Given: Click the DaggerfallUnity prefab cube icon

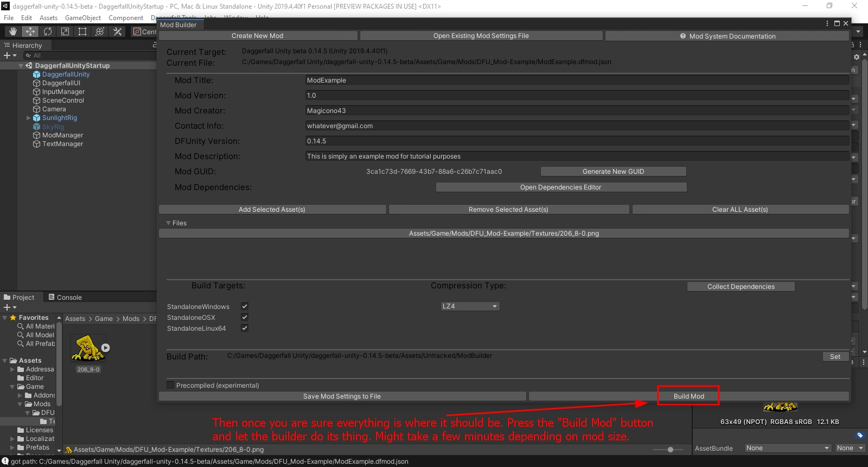Looking at the screenshot, I should 37,74.
